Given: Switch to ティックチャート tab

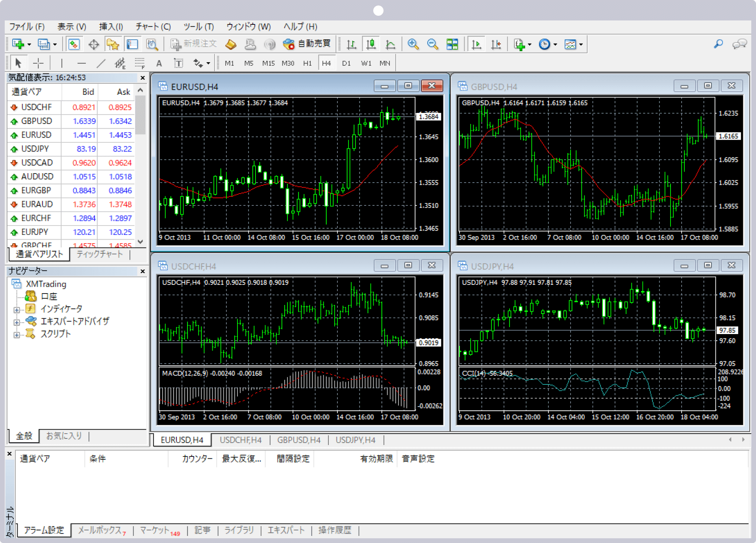Looking at the screenshot, I should pos(100,254).
